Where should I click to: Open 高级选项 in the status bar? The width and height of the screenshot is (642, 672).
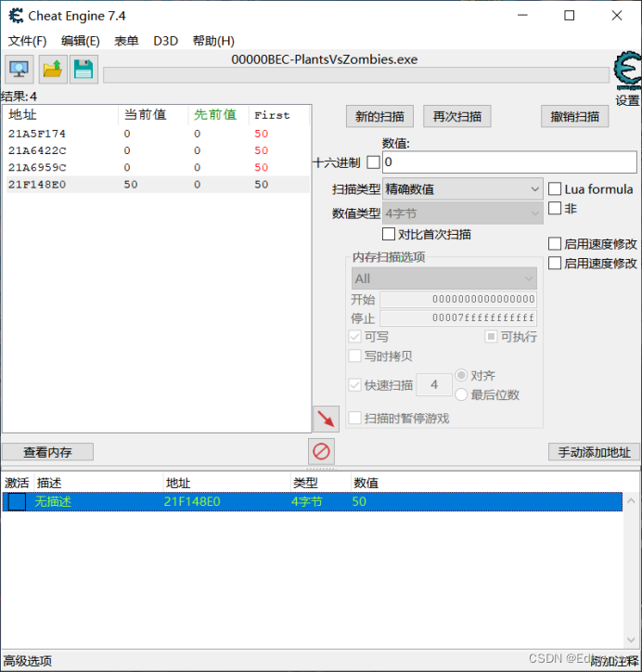(x=28, y=661)
